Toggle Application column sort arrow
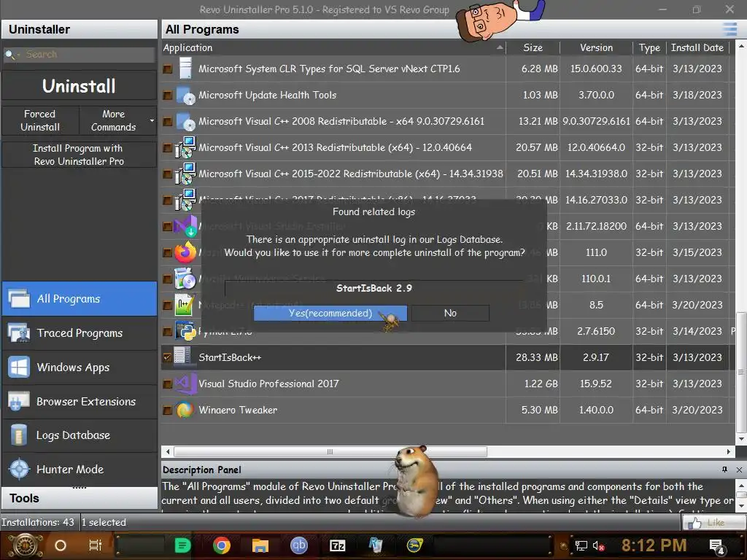Viewport: 747px width, 560px height. (500, 47)
